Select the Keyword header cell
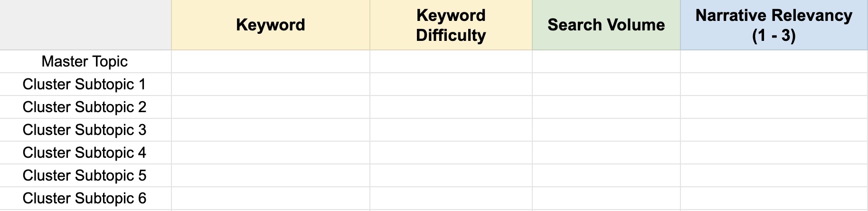This screenshot has height=211, width=868. click(271, 25)
